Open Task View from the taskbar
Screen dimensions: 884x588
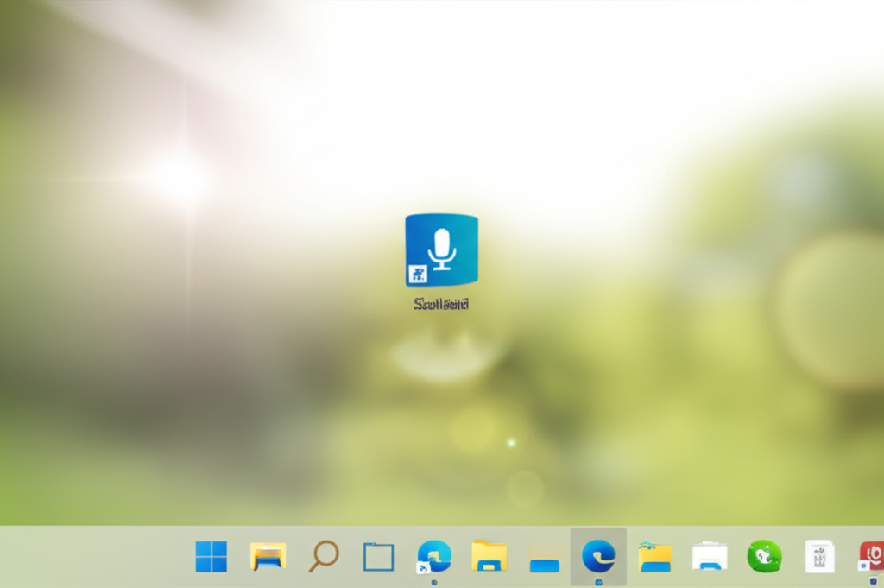(x=378, y=557)
